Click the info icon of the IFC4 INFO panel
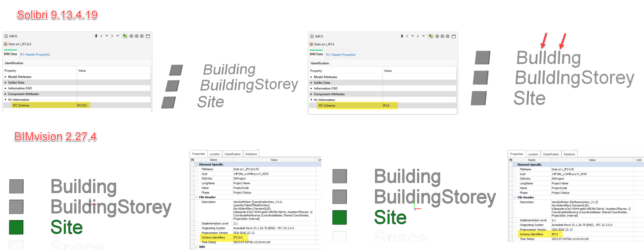The width and height of the screenshot is (644, 250). 312,37
